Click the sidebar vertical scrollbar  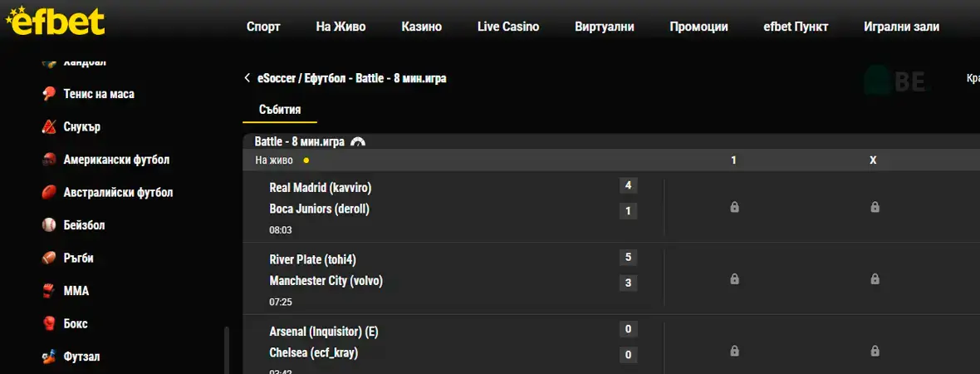pyautogui.click(x=226, y=349)
